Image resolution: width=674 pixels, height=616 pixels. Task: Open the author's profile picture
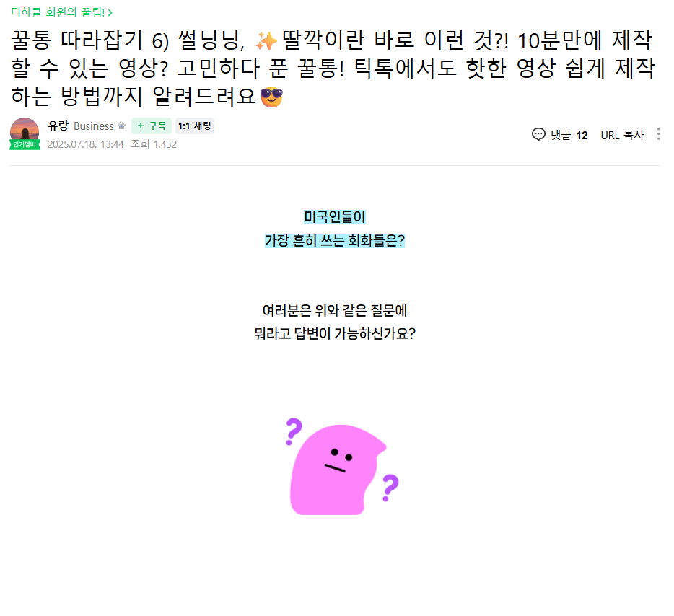25,132
